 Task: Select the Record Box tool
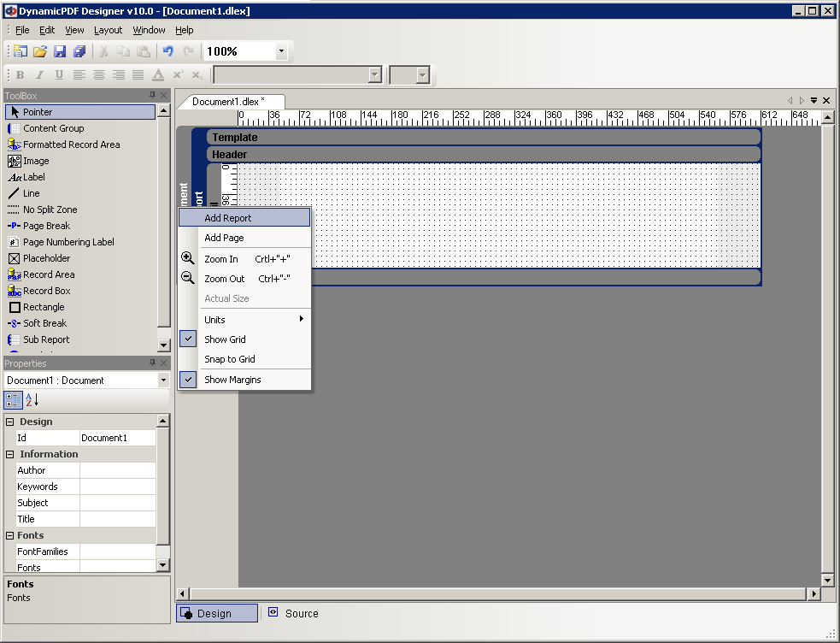click(x=80, y=291)
